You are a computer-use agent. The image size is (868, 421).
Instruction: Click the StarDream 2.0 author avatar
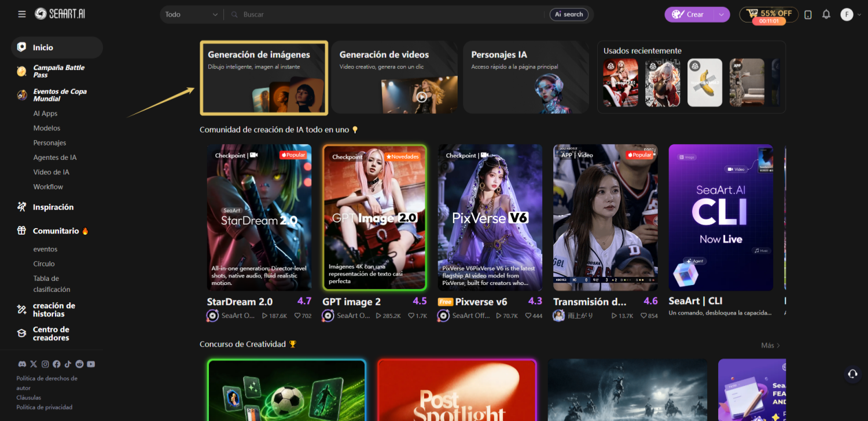point(212,316)
